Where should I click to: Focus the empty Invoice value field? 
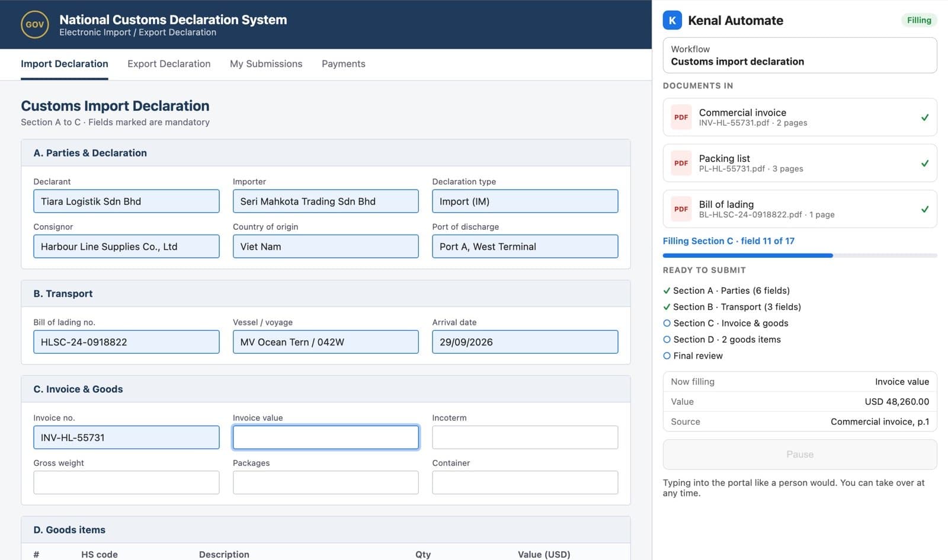326,437
